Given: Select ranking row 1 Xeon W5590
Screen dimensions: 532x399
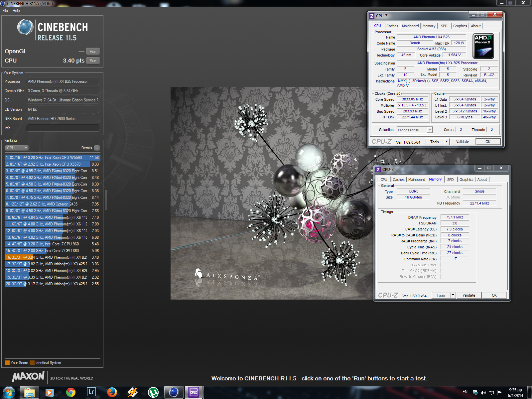Looking at the screenshot, I should [x=52, y=158].
